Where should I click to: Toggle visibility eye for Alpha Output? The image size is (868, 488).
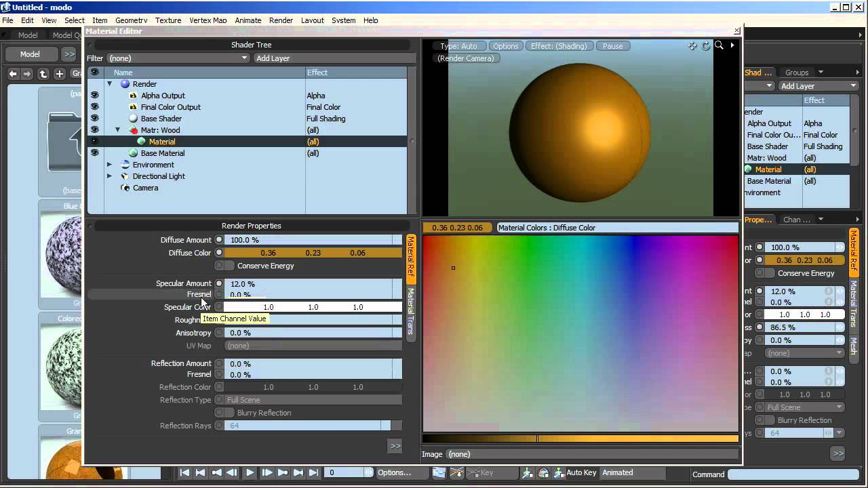[94, 96]
